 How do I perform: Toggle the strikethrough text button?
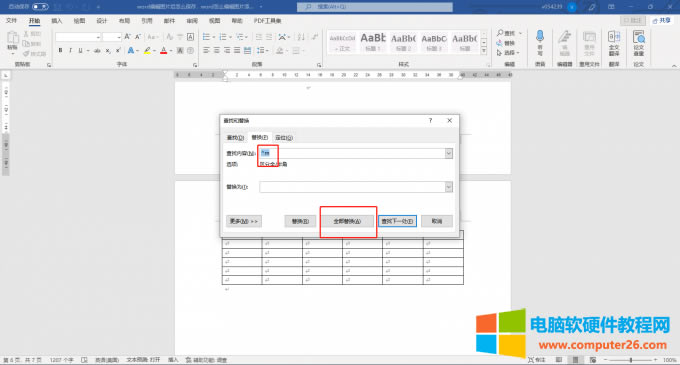pos(97,51)
